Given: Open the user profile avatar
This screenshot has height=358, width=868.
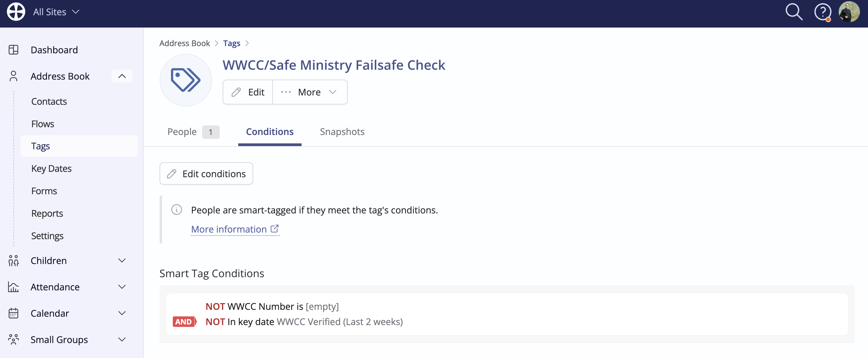Looking at the screenshot, I should [849, 12].
